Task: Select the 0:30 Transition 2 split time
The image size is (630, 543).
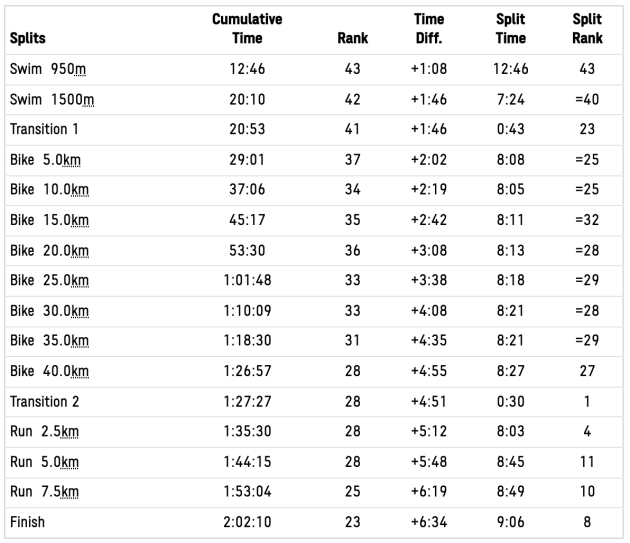Action: coord(511,402)
